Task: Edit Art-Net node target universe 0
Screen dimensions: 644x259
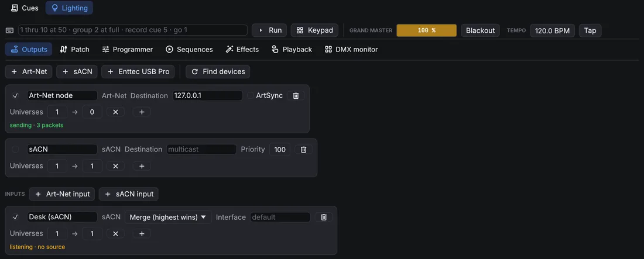Action: (x=92, y=112)
